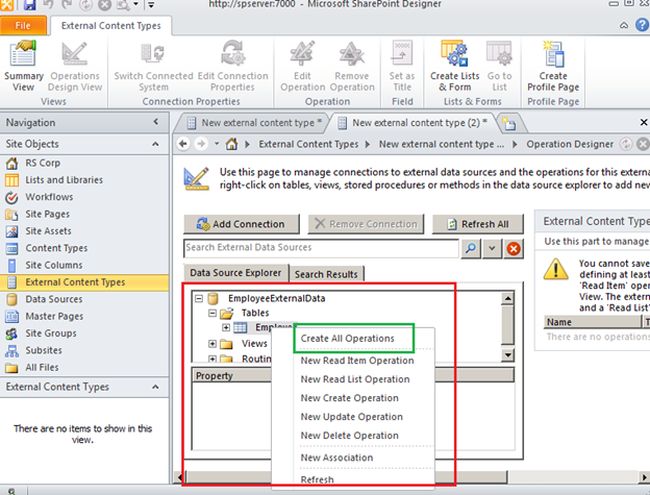Image resolution: width=650 pixels, height=495 pixels.
Task: Collapse External Content Types section in navigation pane
Action: tap(155, 387)
